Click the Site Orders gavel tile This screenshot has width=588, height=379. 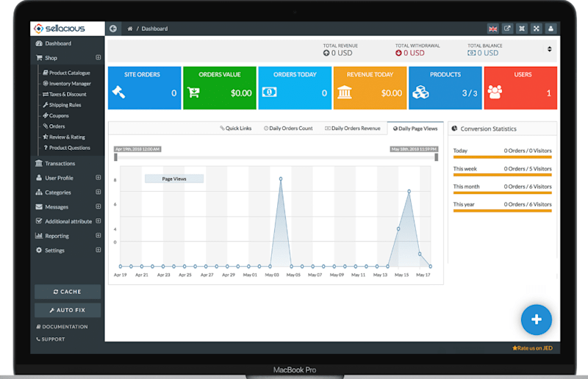coord(144,88)
